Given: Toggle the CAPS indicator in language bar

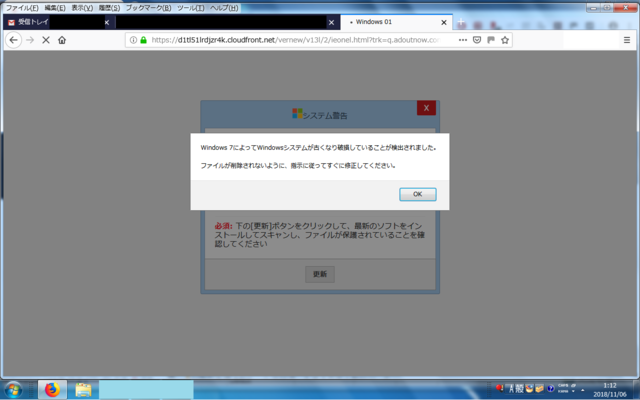Looking at the screenshot, I should (563, 386).
